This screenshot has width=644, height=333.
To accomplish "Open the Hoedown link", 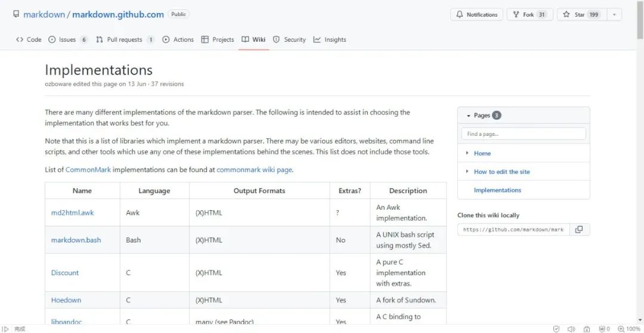I will point(66,300).
